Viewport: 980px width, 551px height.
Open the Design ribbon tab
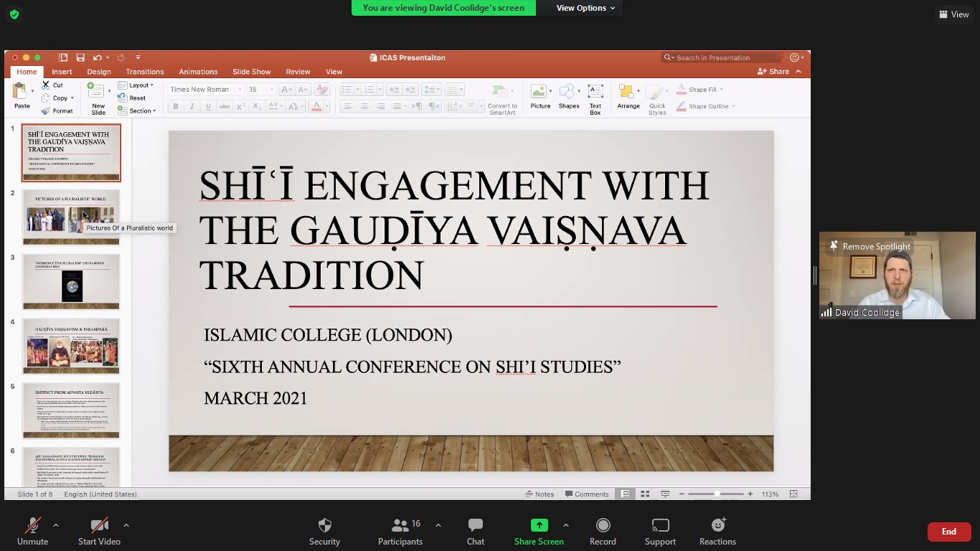coord(99,72)
